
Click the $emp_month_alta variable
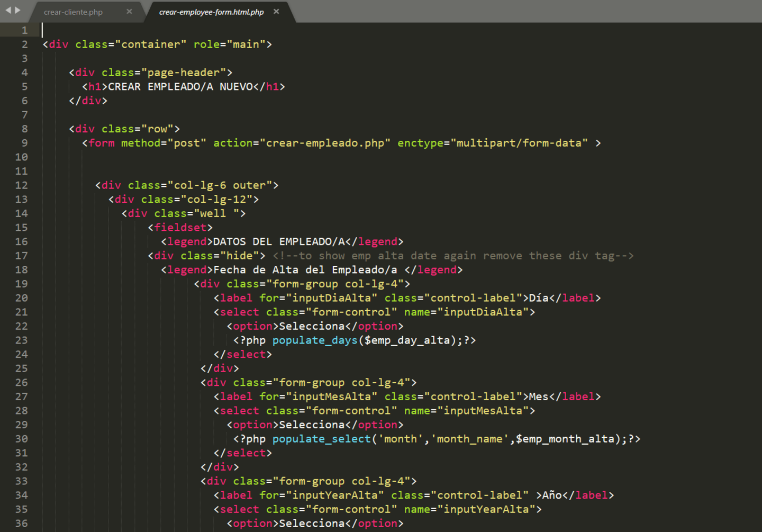(x=565, y=439)
